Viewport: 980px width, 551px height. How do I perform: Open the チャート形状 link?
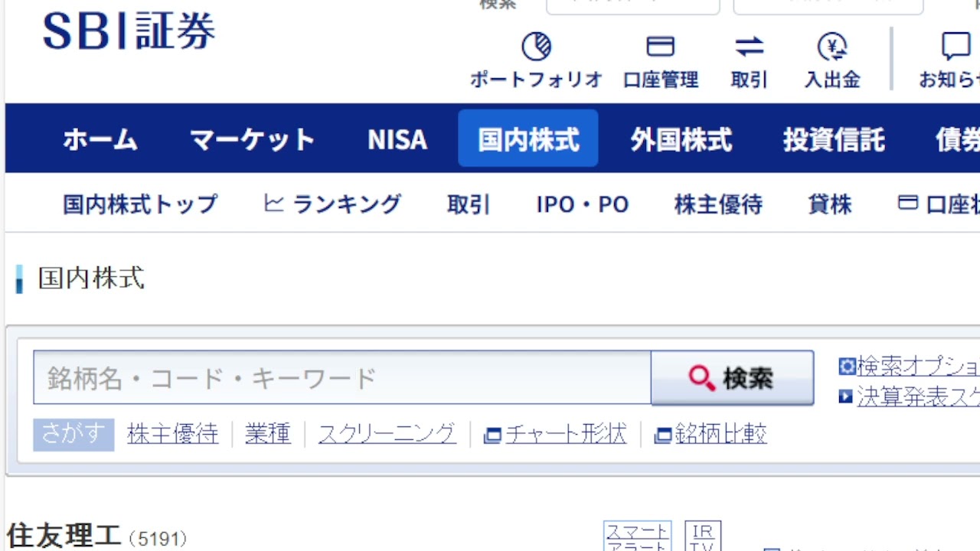(566, 435)
